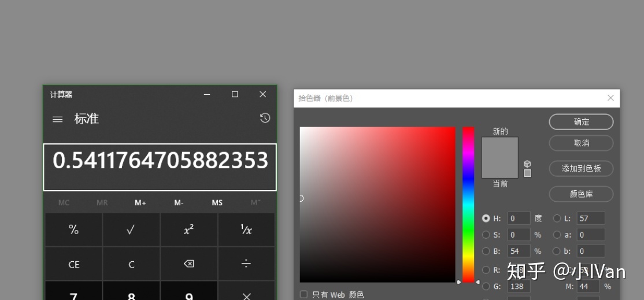Click inside the red saturation-brightness color field

click(377, 205)
